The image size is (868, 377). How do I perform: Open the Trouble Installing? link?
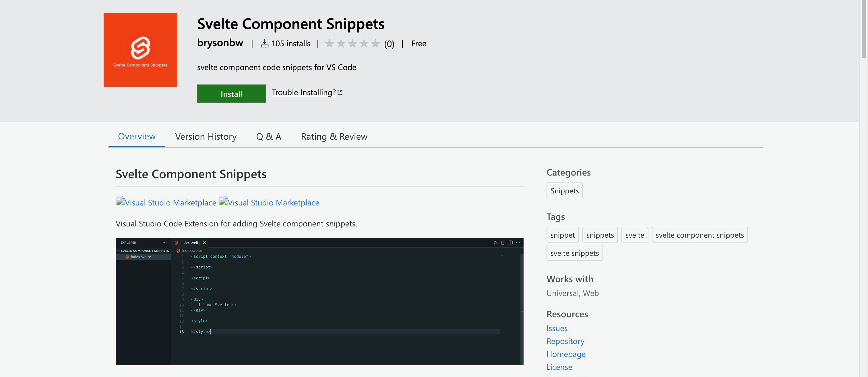click(x=304, y=92)
